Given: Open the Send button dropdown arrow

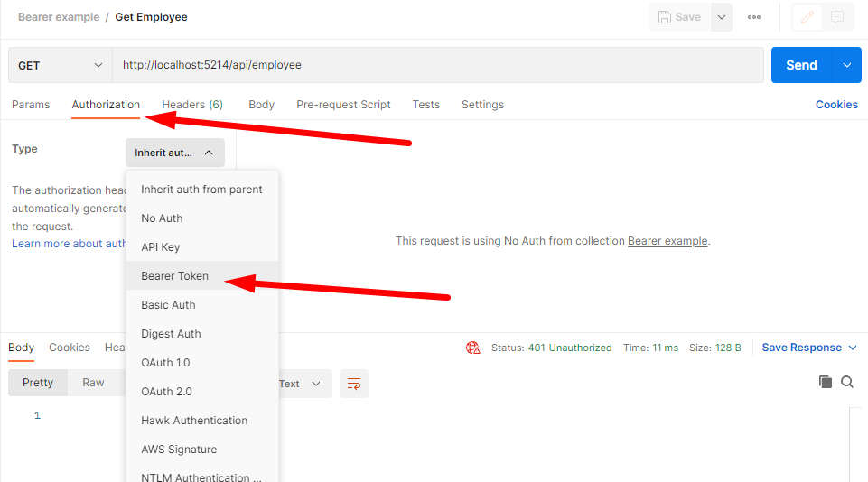Looking at the screenshot, I should 846,65.
